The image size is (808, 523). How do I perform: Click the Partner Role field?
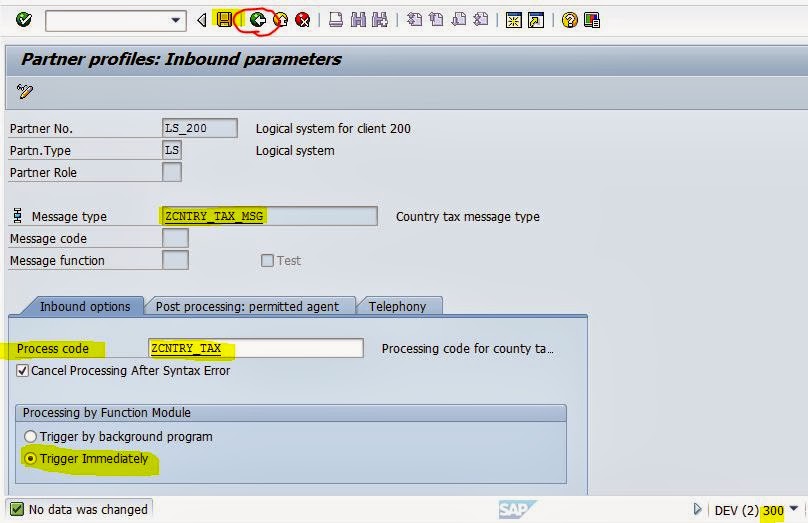coord(172,172)
